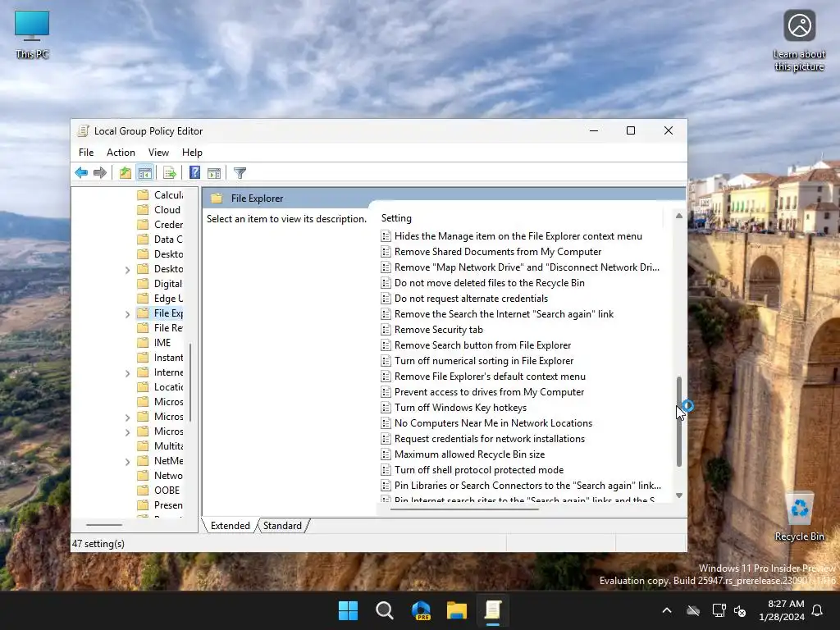Expand the third Microsoft tree node
Screen dimensions: 840x630
[x=127, y=431]
